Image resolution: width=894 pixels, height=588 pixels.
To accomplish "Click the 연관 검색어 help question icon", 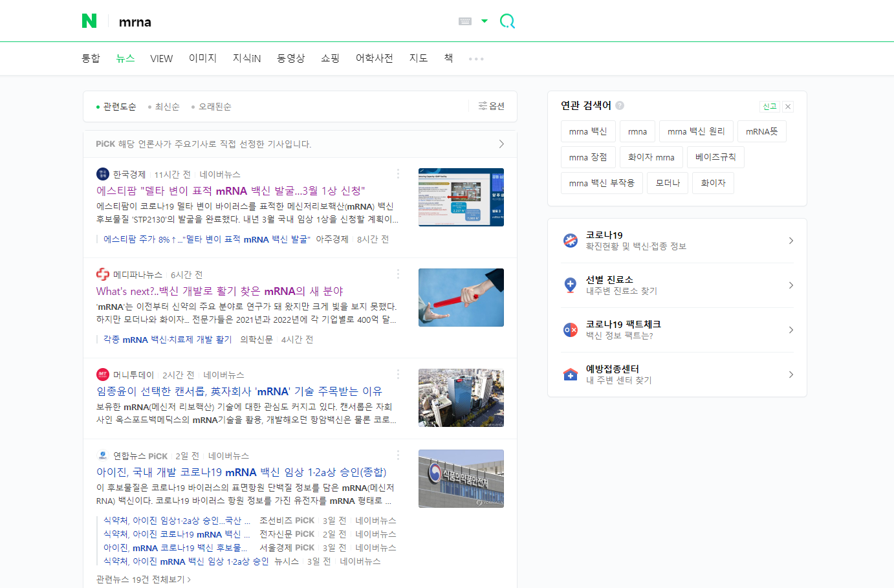I will pos(620,105).
